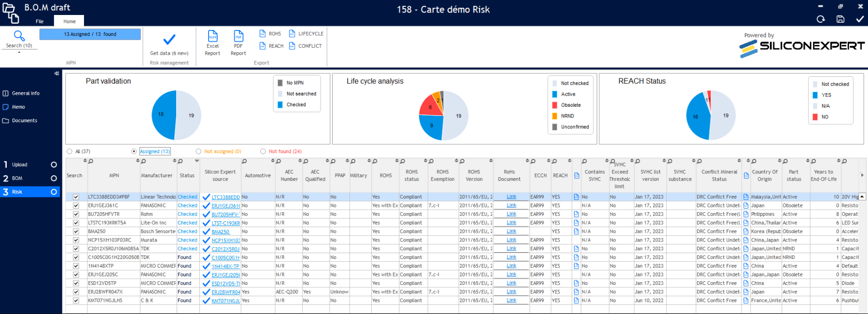Collapse the left sidebar panel

56,73
